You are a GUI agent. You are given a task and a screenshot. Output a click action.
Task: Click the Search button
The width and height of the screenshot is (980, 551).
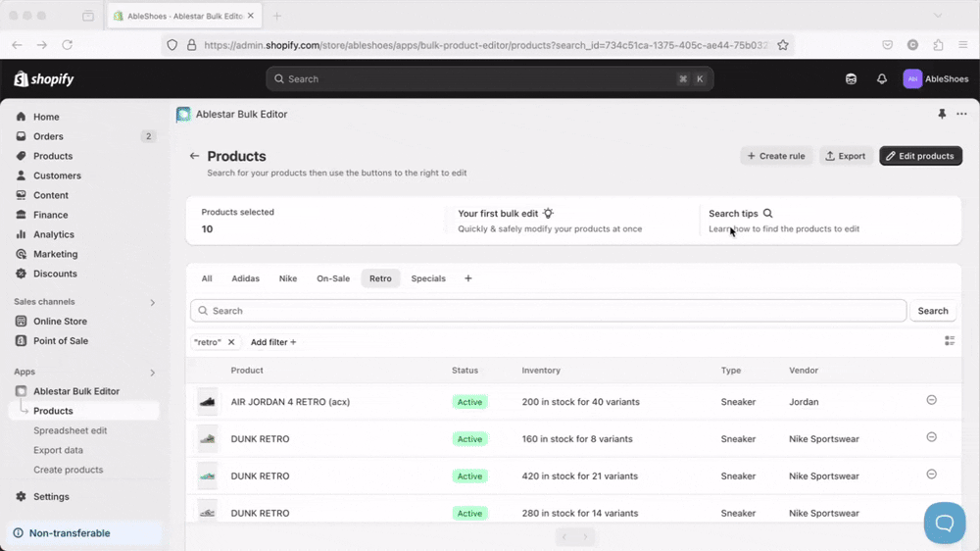tap(933, 311)
